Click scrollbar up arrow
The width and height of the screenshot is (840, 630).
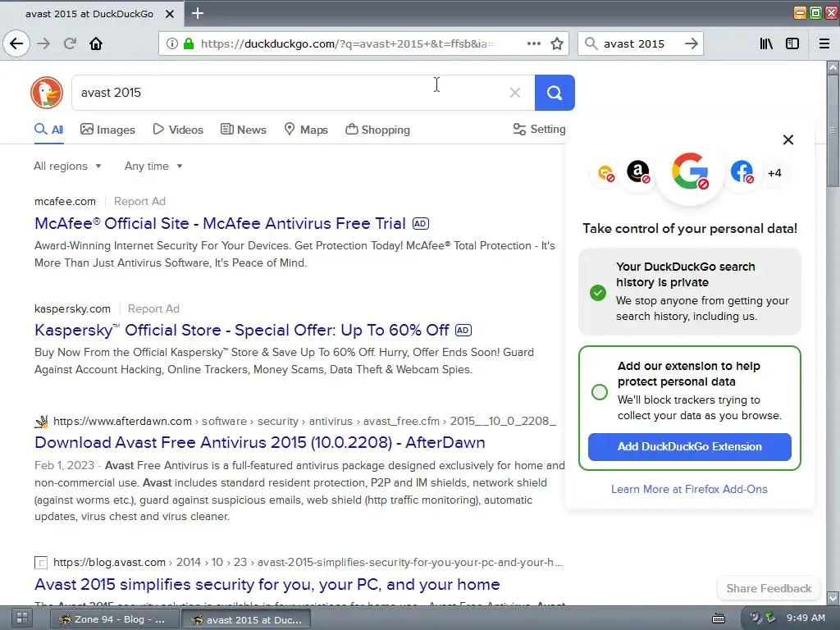click(x=833, y=67)
